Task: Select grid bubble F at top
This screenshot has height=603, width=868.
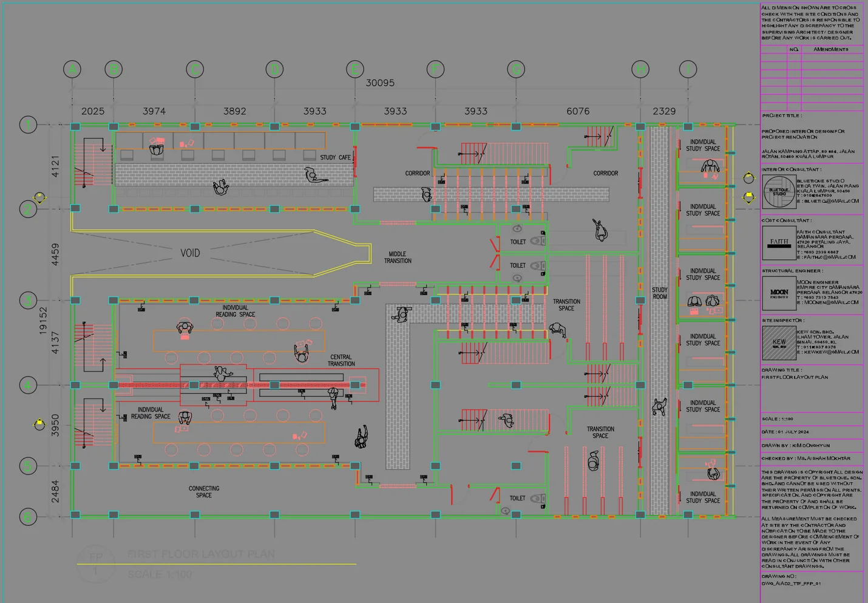Action: (435, 69)
